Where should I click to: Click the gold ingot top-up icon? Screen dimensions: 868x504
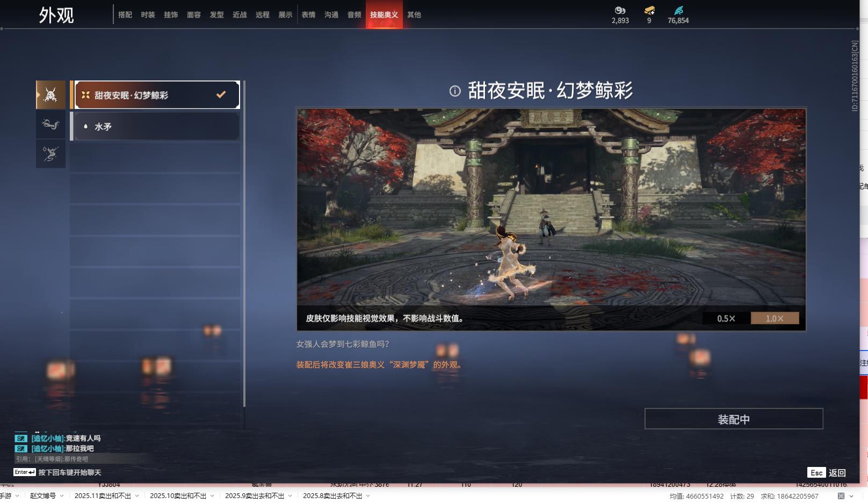click(649, 10)
